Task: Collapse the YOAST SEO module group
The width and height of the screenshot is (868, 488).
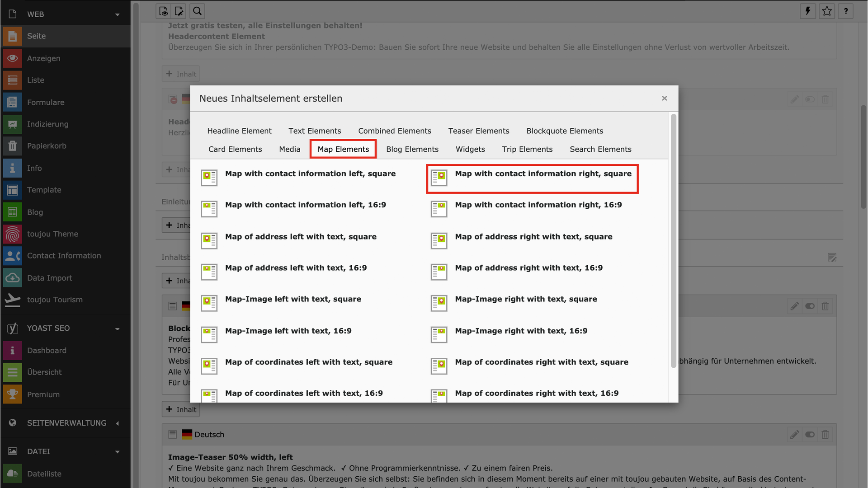Action: coord(117,328)
